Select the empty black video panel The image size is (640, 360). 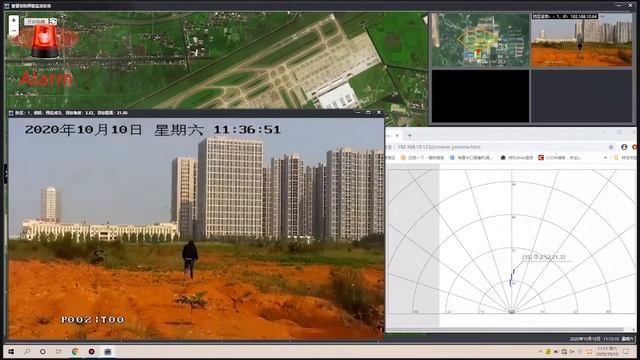[480, 96]
